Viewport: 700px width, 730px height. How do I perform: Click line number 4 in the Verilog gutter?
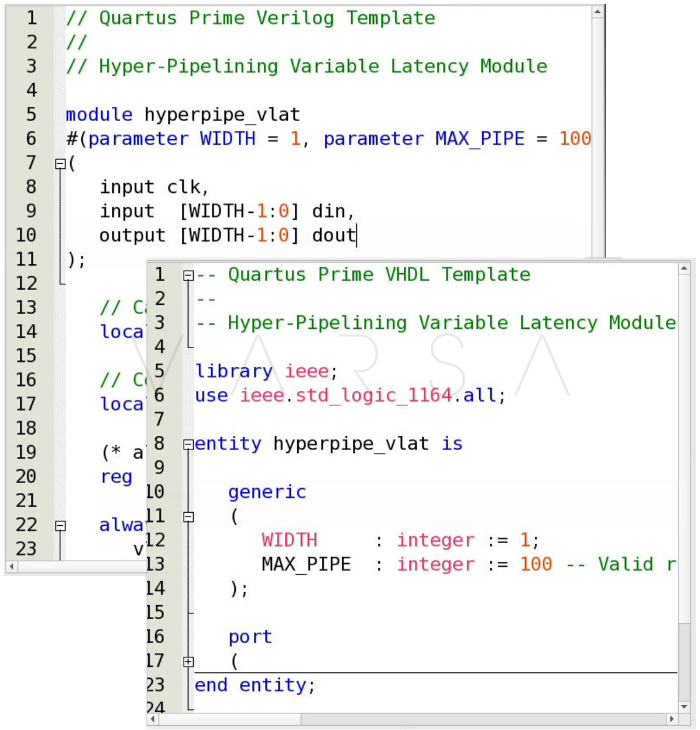[31, 91]
